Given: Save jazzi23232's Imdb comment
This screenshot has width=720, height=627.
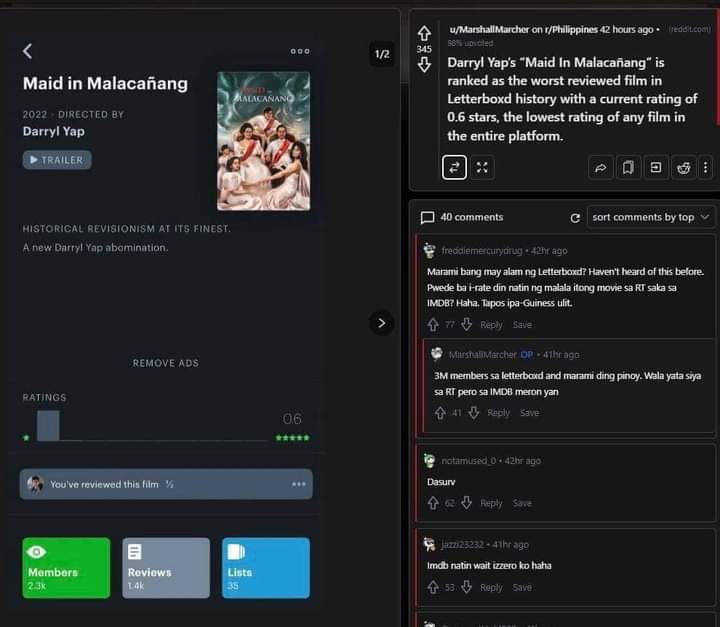Looking at the screenshot, I should pos(522,587).
